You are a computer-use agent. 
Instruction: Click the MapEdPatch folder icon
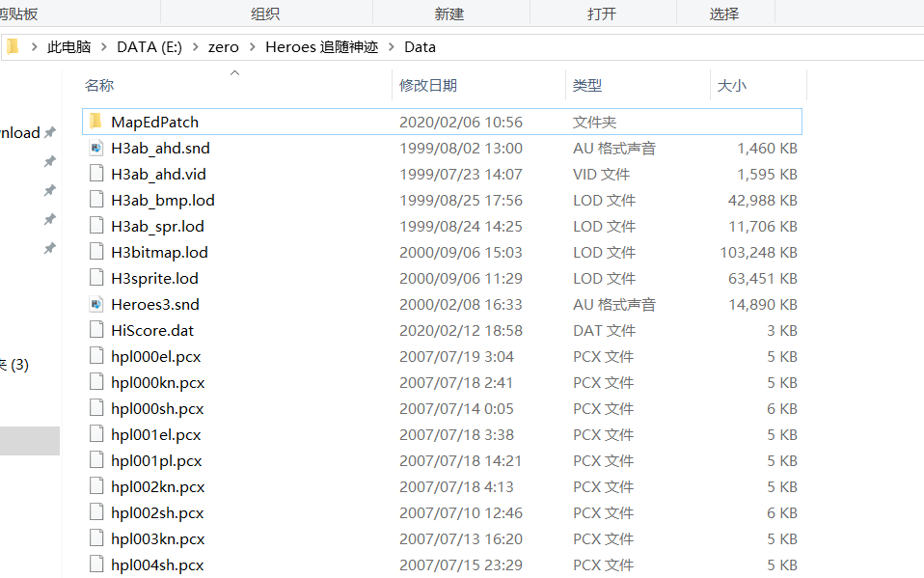click(x=96, y=122)
